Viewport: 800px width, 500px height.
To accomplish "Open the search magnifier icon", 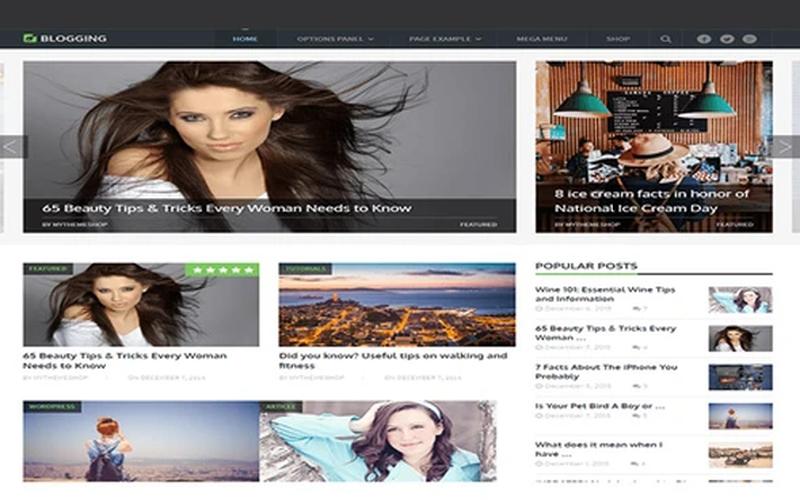I will [x=665, y=39].
